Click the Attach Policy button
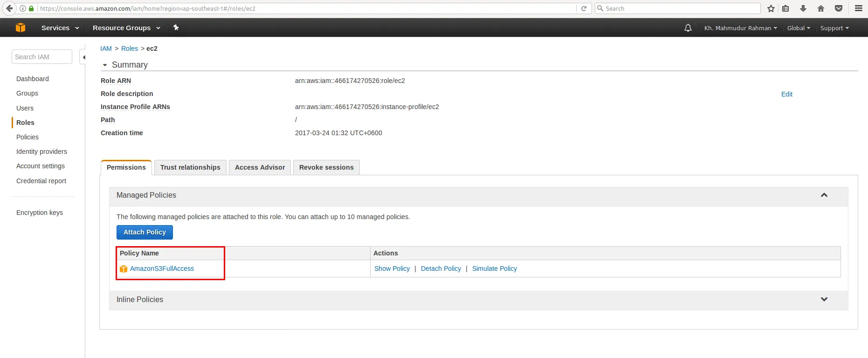The height and width of the screenshot is (358, 868). point(145,232)
